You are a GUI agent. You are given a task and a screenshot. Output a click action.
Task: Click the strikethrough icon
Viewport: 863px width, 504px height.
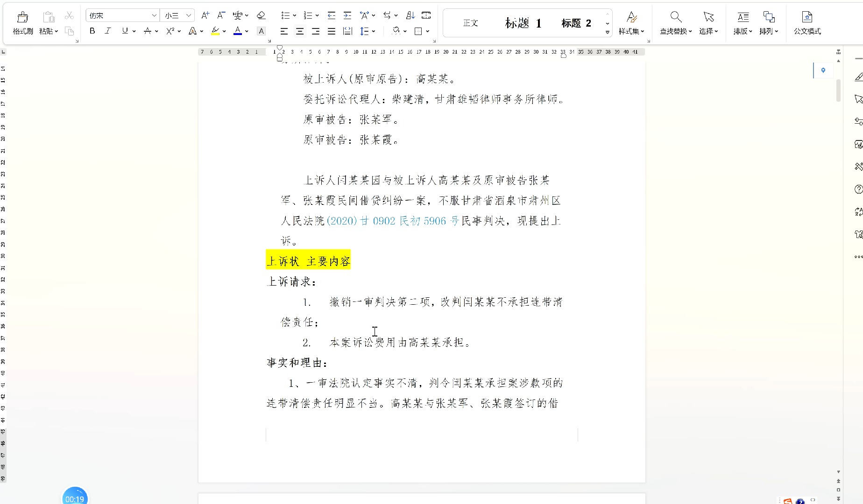148,31
